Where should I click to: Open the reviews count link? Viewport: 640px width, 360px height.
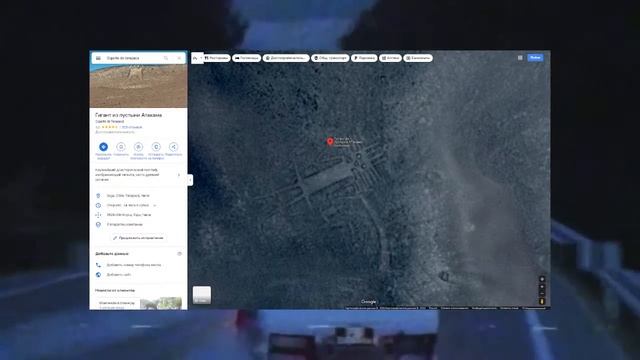pyautogui.click(x=131, y=127)
